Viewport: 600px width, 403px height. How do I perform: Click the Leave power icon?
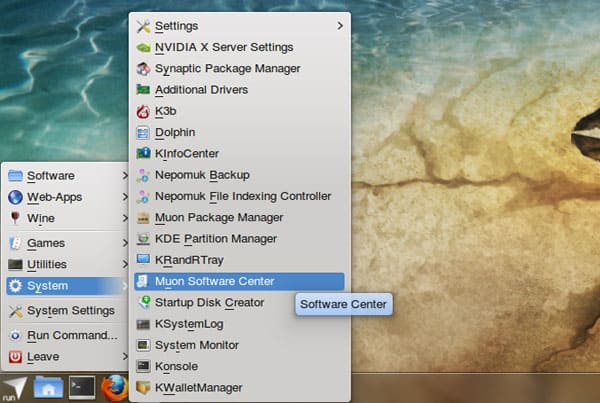point(15,357)
